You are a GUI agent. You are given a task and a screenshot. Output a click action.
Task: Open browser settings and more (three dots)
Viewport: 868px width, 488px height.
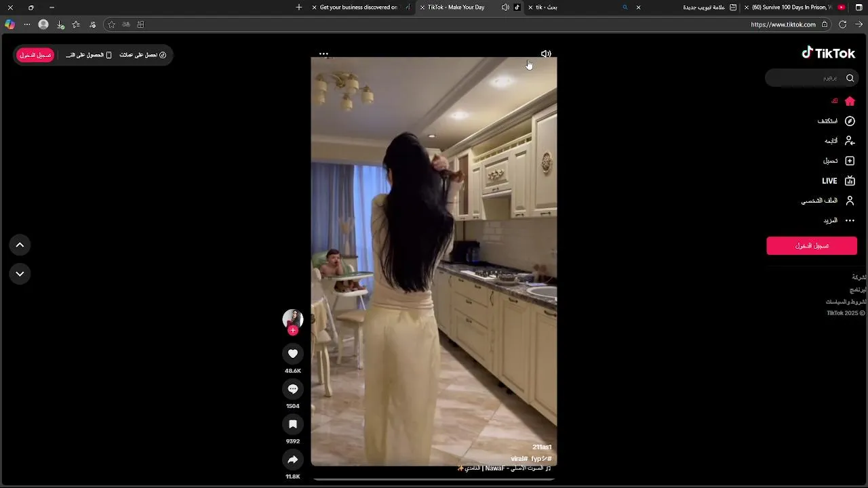pos(27,24)
